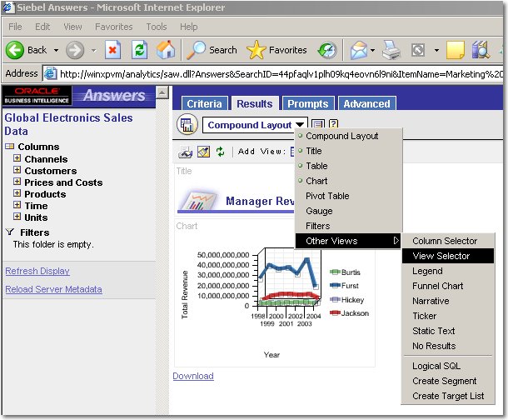Open the Mail dropdown arrow
508x420 pixels.
(372, 51)
